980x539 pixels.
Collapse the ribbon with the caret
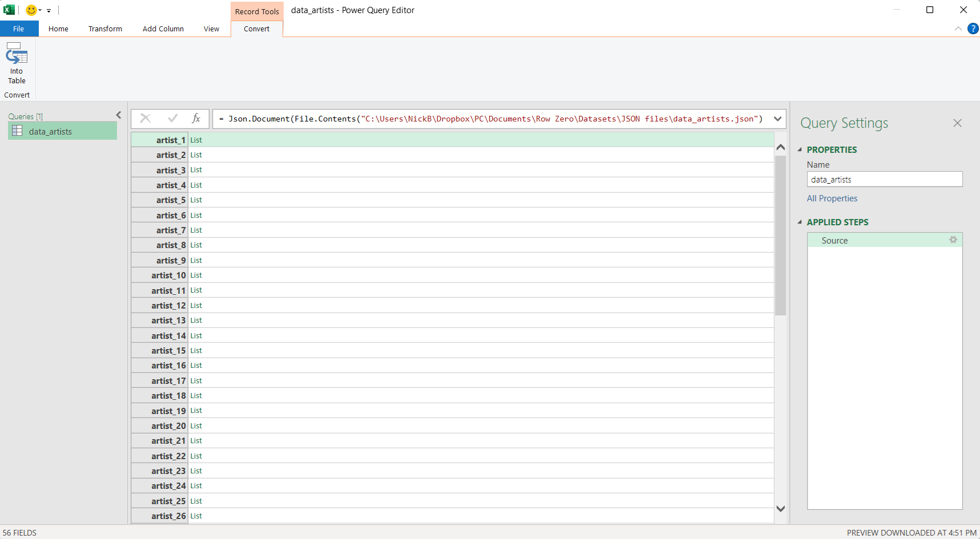coord(958,29)
